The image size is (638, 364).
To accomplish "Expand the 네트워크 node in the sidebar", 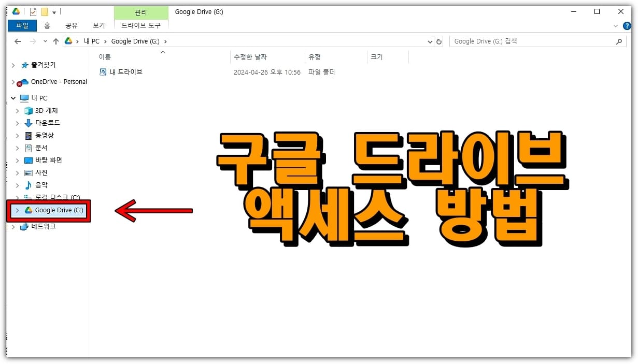I will tap(13, 226).
